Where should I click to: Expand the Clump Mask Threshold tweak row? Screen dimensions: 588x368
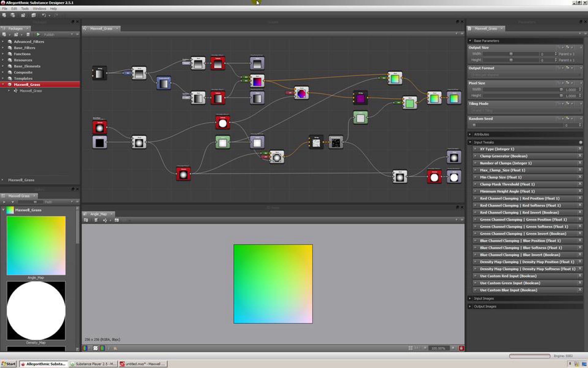(x=475, y=184)
